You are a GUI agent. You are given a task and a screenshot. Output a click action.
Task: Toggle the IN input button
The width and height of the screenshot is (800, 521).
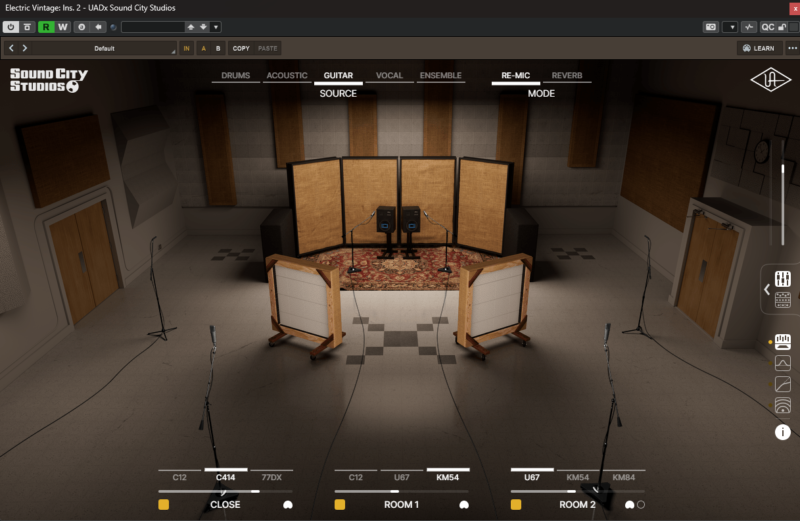[186, 48]
